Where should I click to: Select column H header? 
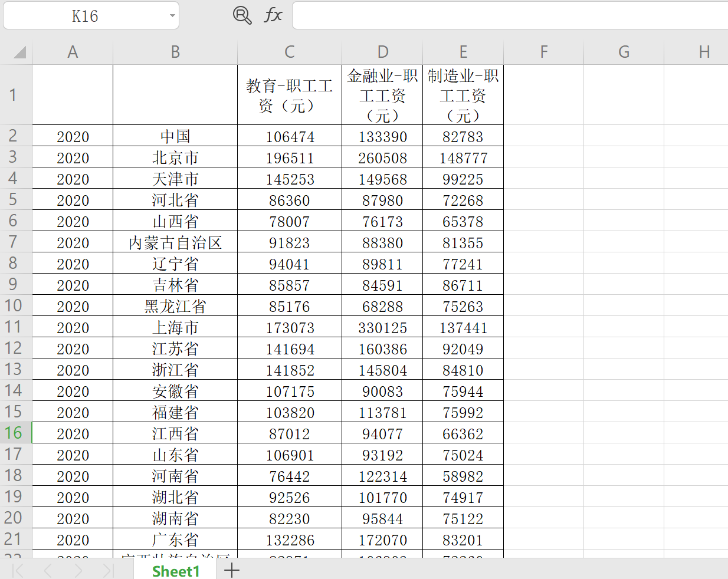696,52
